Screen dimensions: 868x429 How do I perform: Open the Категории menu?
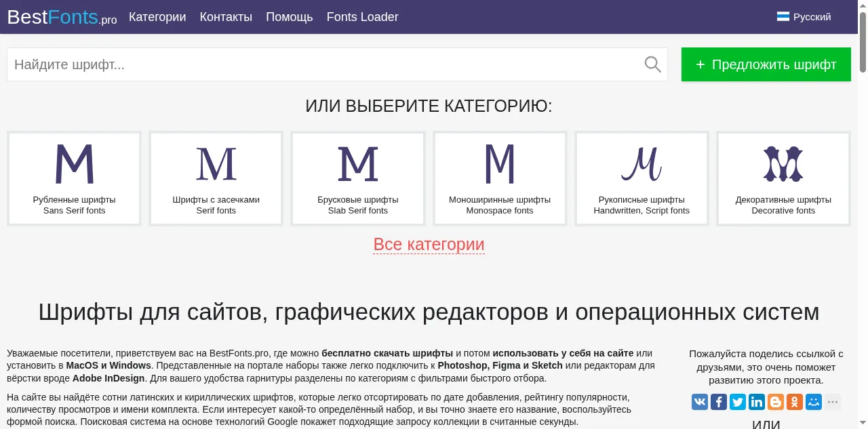pyautogui.click(x=157, y=17)
